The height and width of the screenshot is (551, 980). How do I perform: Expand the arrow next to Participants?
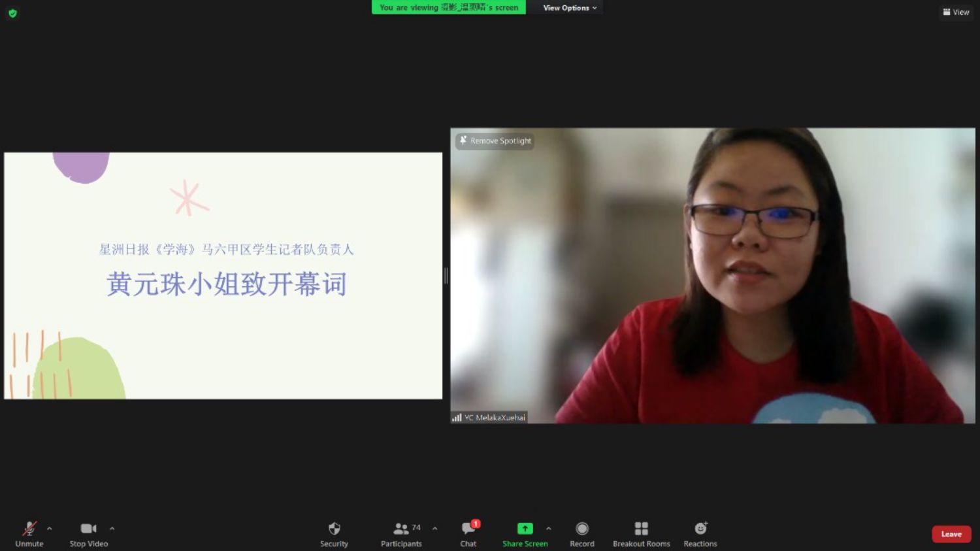pos(435,528)
